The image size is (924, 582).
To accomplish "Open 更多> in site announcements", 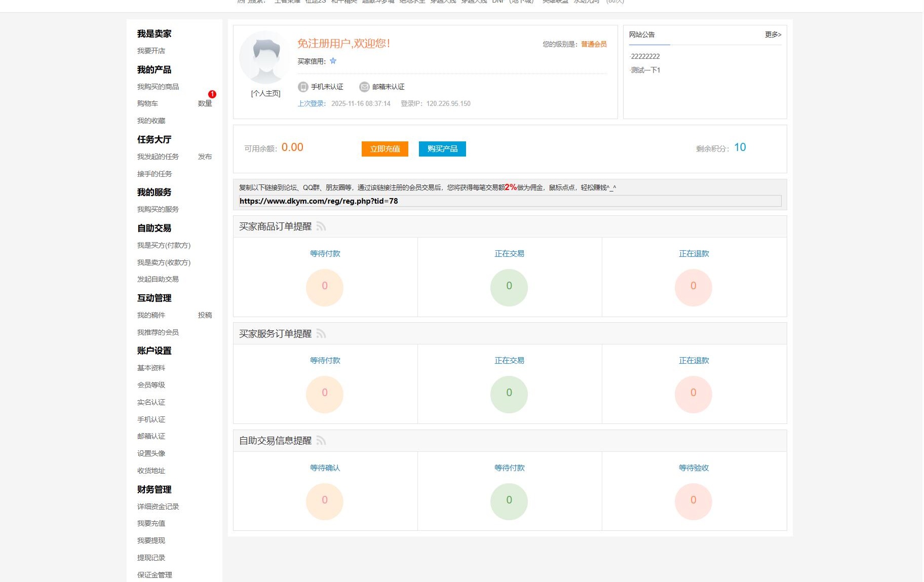I will [773, 35].
